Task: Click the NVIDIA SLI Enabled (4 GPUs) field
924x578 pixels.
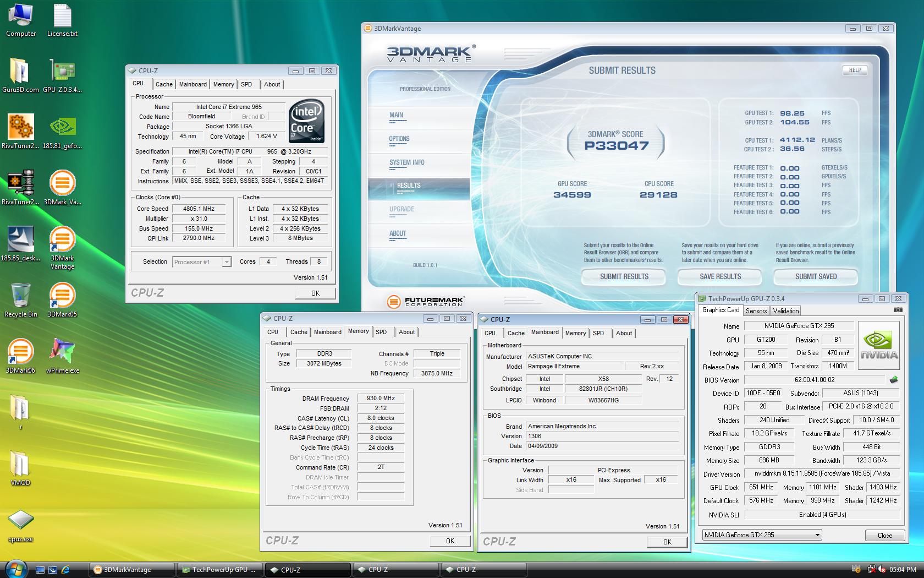Action: coord(822,515)
